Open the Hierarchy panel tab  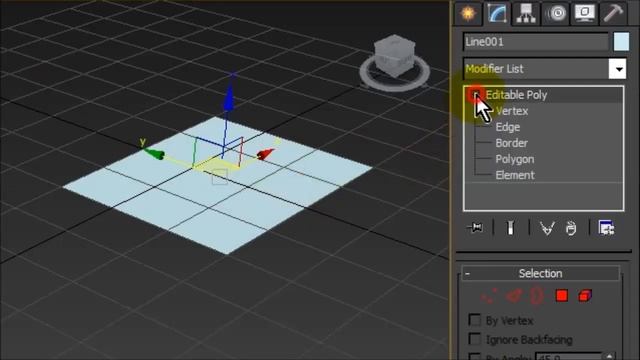(x=526, y=13)
